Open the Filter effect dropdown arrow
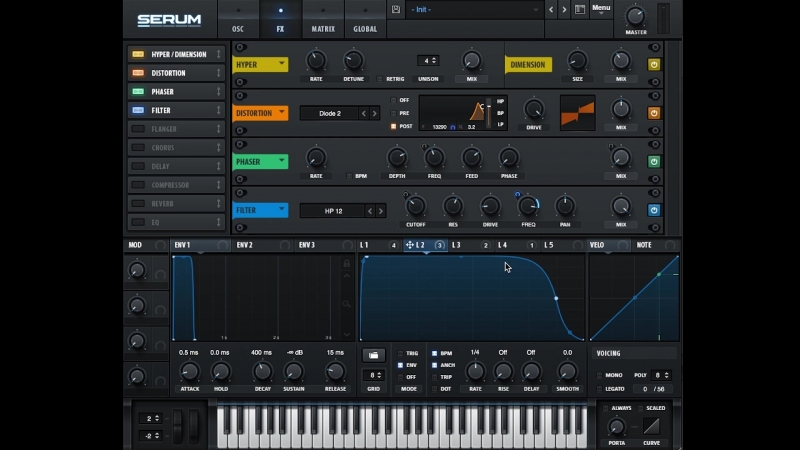 [x=281, y=209]
